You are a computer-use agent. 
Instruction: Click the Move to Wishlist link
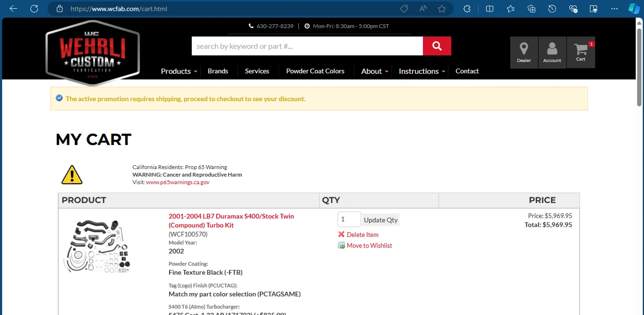pos(369,245)
